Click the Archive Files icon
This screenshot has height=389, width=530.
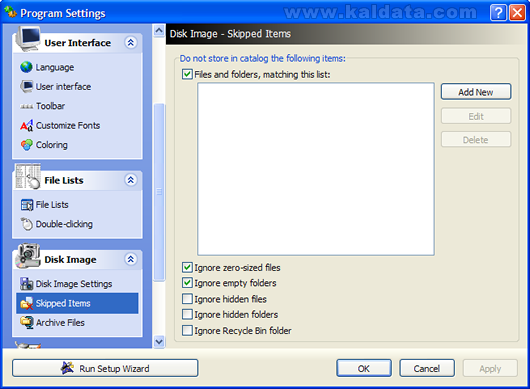(x=27, y=322)
